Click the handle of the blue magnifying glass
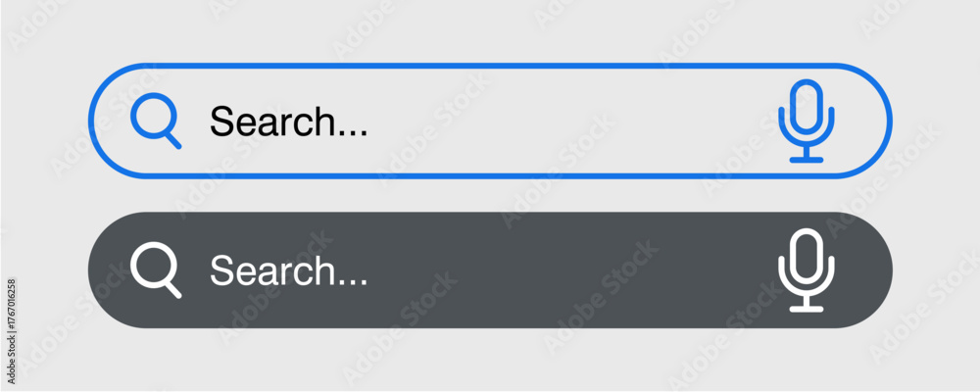 [173, 141]
